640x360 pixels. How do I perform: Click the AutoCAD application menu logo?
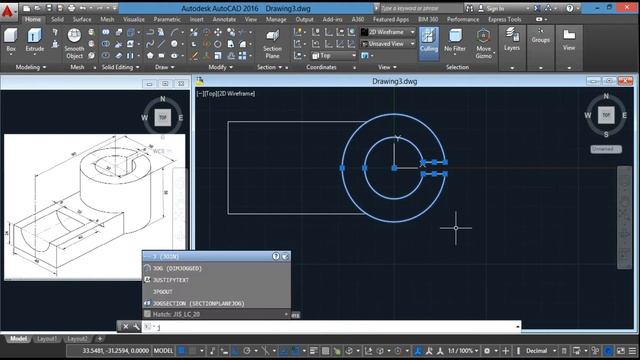(8, 11)
